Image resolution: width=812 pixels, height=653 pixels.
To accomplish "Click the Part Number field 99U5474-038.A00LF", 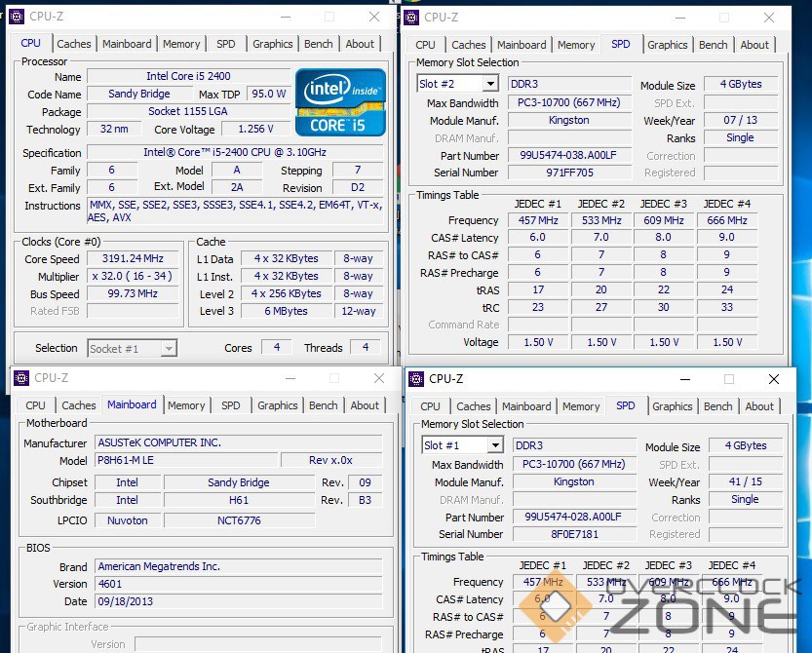I will pyautogui.click(x=569, y=156).
